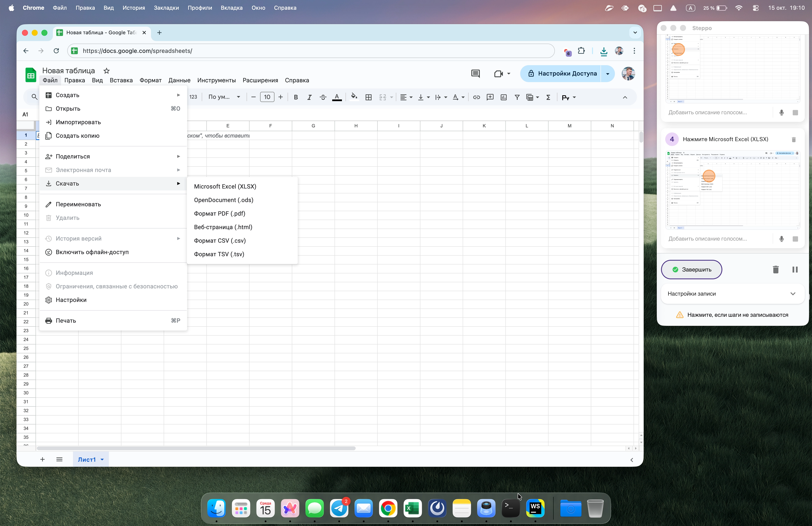Click the create filter icon
Image resolution: width=812 pixels, height=526 pixels.
point(517,97)
